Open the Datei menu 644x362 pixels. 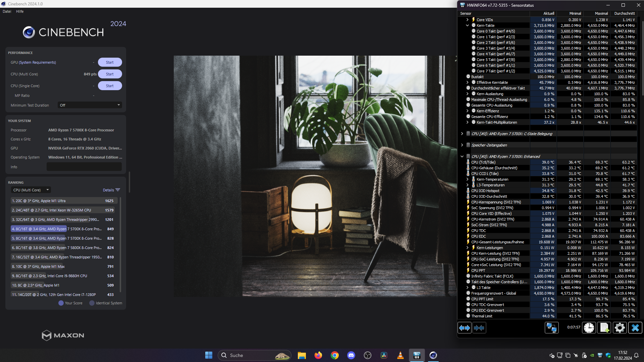click(7, 11)
